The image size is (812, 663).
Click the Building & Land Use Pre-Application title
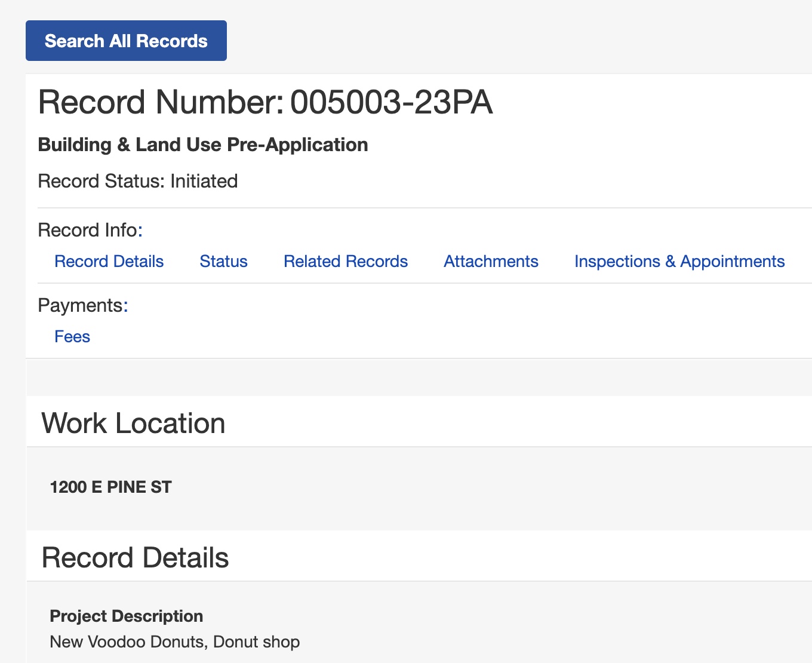pyautogui.click(x=202, y=145)
